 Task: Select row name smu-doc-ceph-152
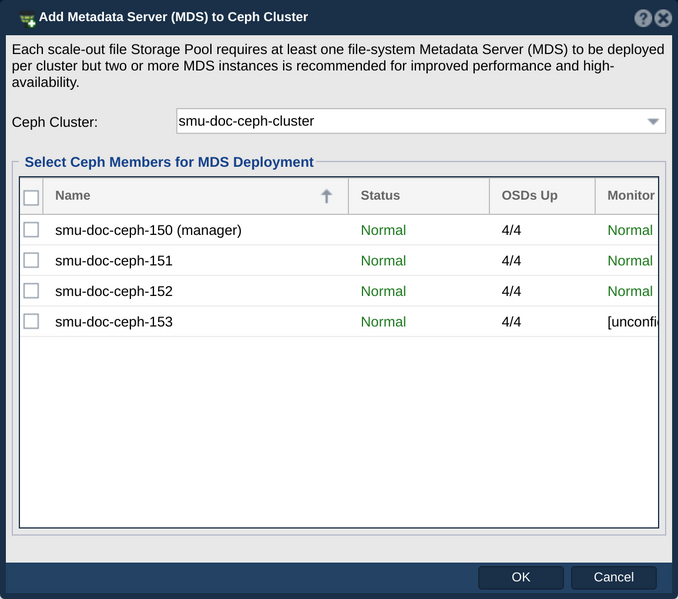point(114,291)
